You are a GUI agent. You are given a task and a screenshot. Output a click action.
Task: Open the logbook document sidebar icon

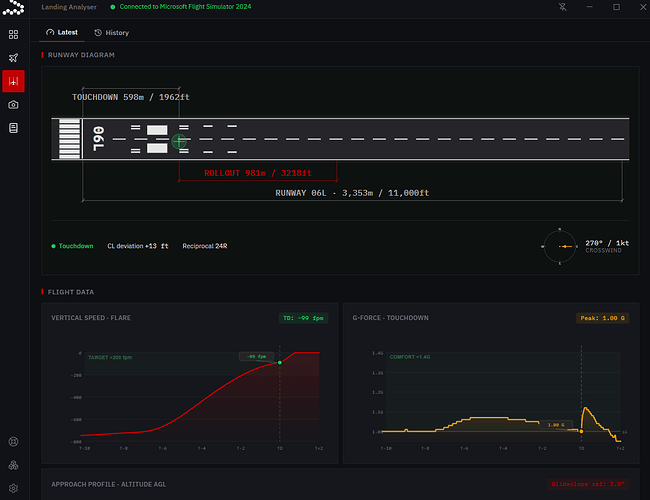click(13, 128)
